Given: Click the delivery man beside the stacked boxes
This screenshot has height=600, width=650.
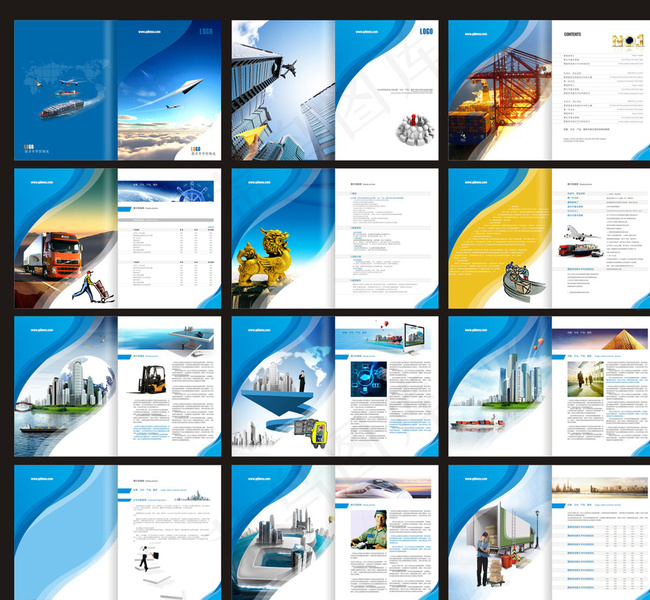Looking at the screenshot, I should point(483,559).
